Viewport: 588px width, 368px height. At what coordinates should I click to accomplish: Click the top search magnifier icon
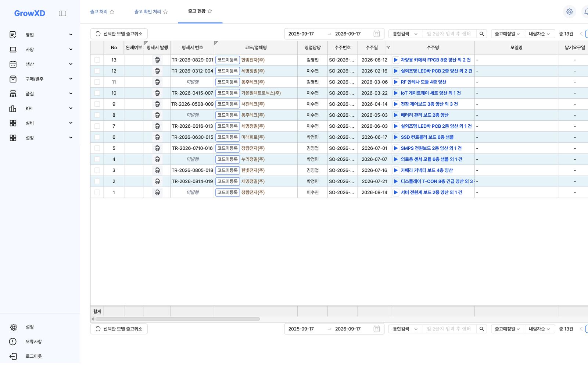coord(482,34)
